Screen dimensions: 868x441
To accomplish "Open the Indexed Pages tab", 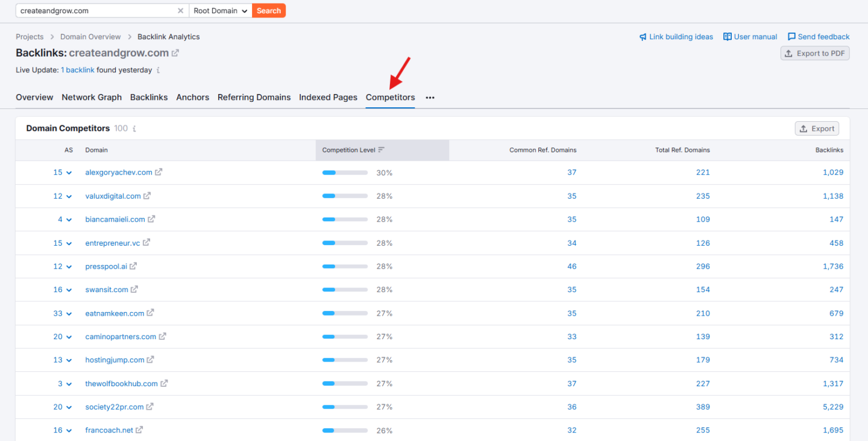I will (x=328, y=98).
